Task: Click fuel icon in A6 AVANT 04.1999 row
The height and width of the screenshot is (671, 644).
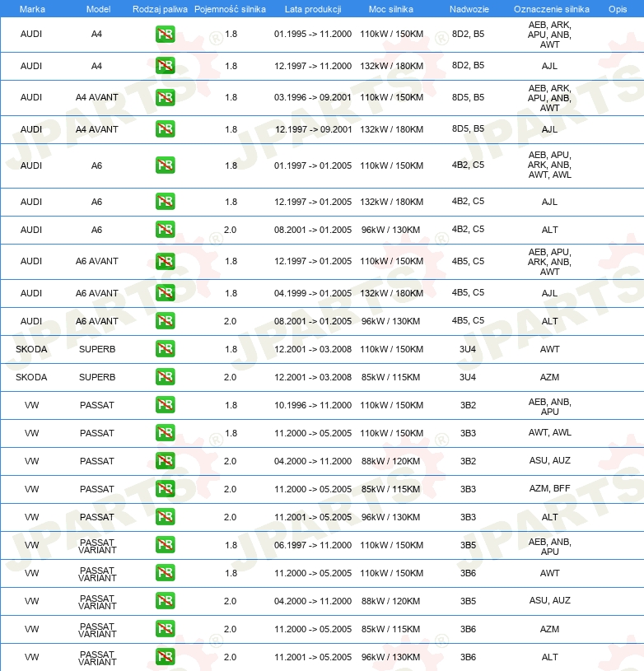Action: coord(166,293)
